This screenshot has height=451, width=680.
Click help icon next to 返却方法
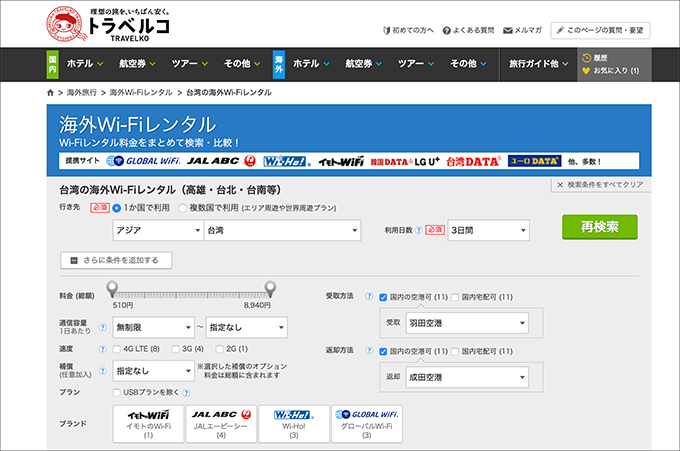point(369,351)
